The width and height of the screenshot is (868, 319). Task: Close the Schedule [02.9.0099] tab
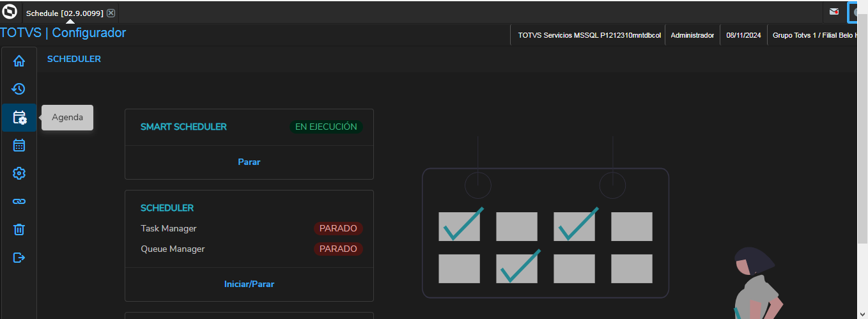point(111,13)
